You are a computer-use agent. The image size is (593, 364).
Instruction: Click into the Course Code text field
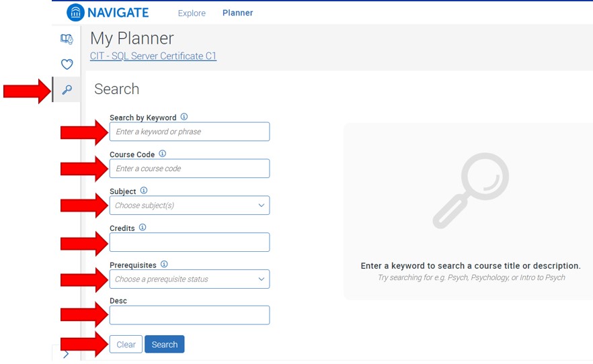point(190,169)
